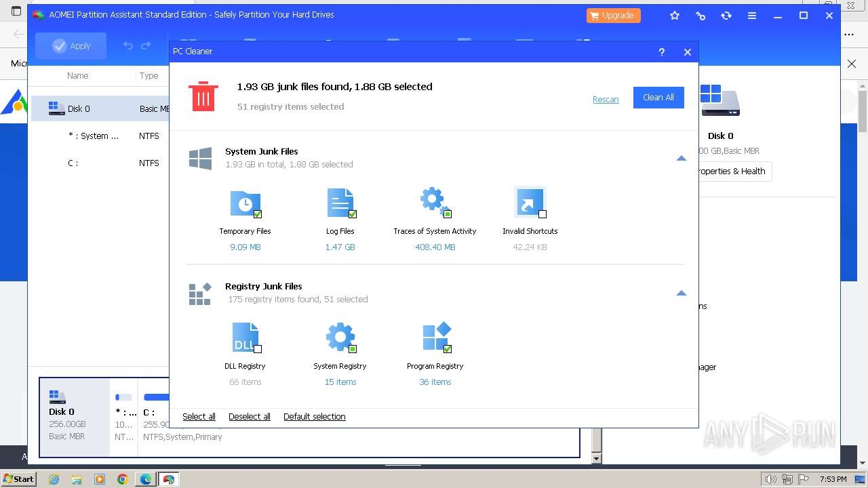Viewport: 868px width, 488px height.
Task: Open File Explorer from the taskbar
Action: 77,479
